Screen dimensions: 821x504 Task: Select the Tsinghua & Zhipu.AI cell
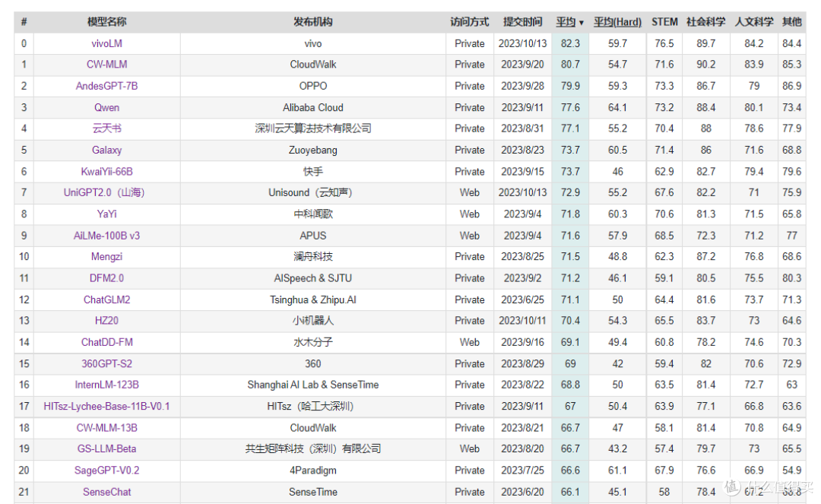pyautogui.click(x=312, y=300)
